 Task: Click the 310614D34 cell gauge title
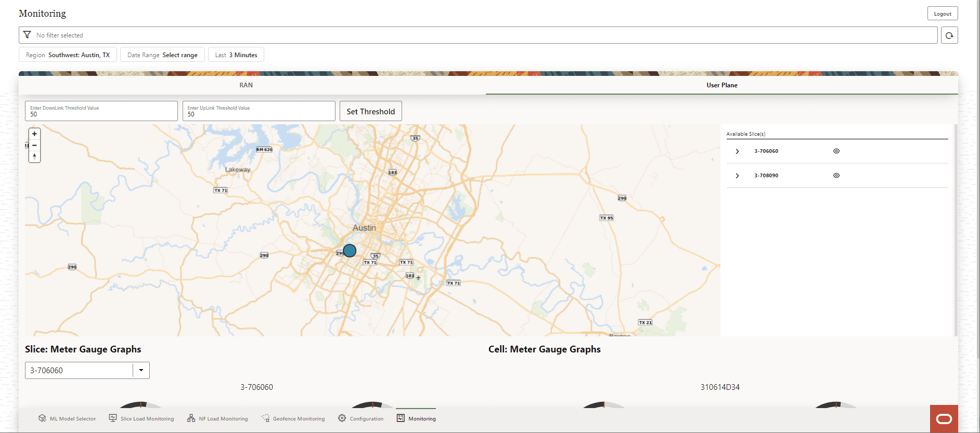pos(720,387)
